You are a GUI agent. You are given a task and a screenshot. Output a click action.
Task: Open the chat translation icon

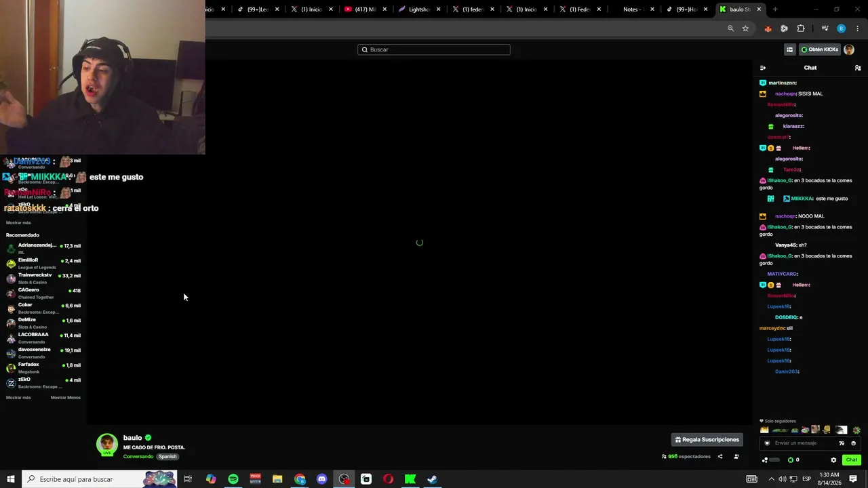pyautogui.click(x=842, y=443)
